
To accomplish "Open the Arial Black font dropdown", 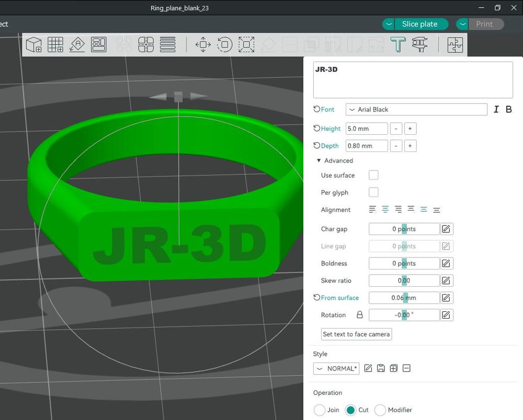I will point(416,109).
